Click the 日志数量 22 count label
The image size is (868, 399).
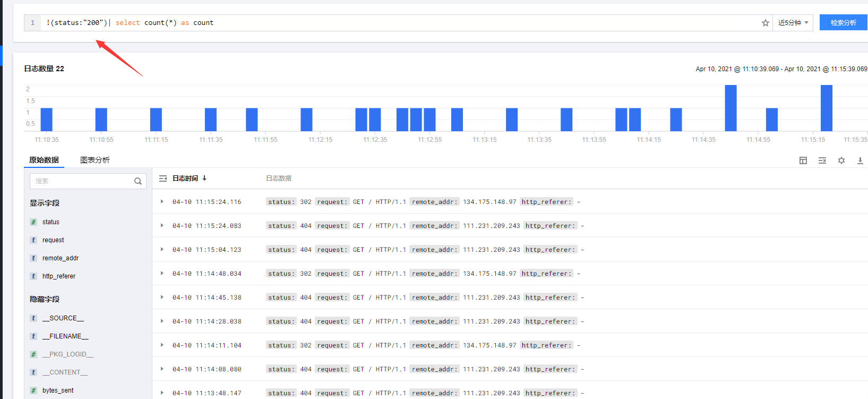click(44, 69)
